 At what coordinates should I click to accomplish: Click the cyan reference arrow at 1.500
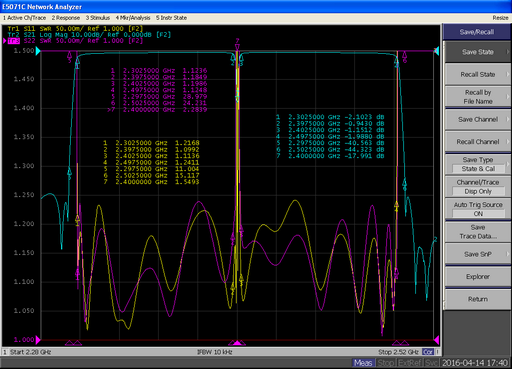pyautogui.click(x=38, y=51)
